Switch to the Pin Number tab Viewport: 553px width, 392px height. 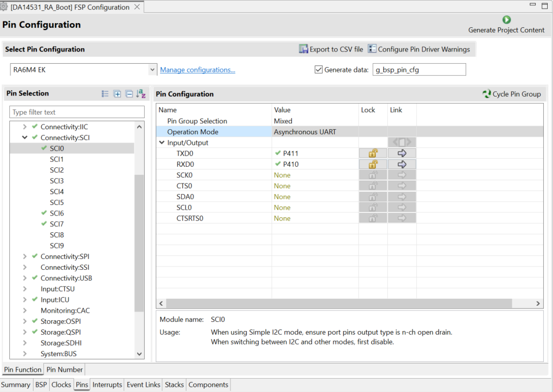[x=64, y=369]
